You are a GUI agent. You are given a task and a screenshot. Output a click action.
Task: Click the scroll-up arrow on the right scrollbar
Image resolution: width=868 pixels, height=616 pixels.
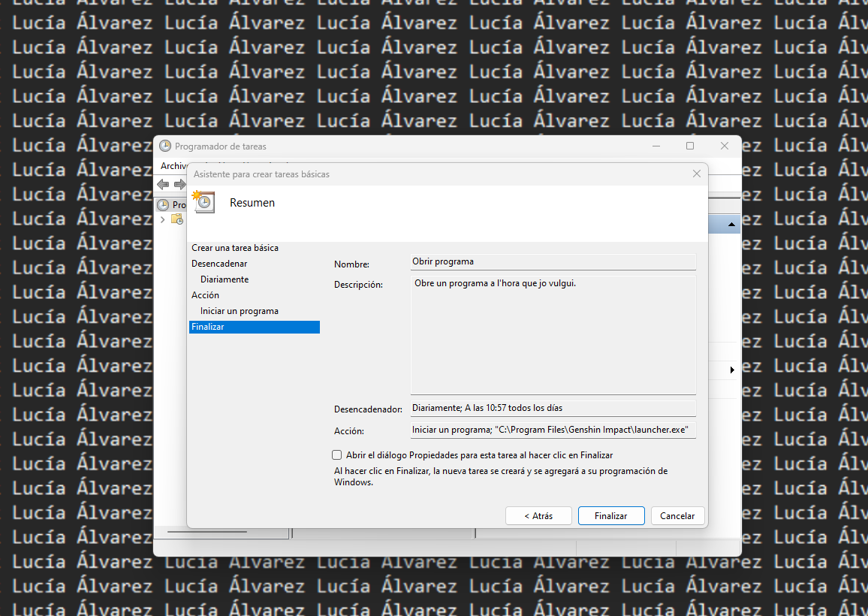pos(733,223)
